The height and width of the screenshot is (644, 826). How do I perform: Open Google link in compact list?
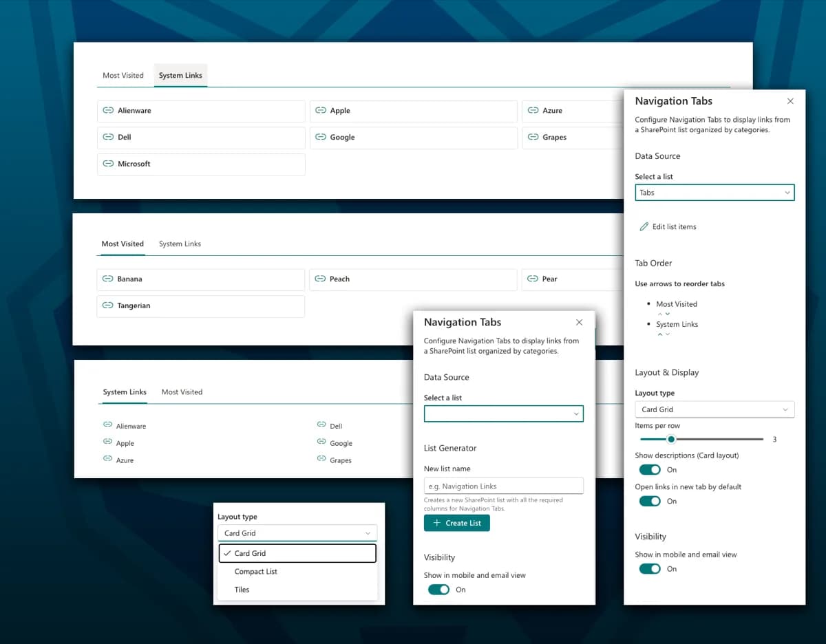[341, 443]
